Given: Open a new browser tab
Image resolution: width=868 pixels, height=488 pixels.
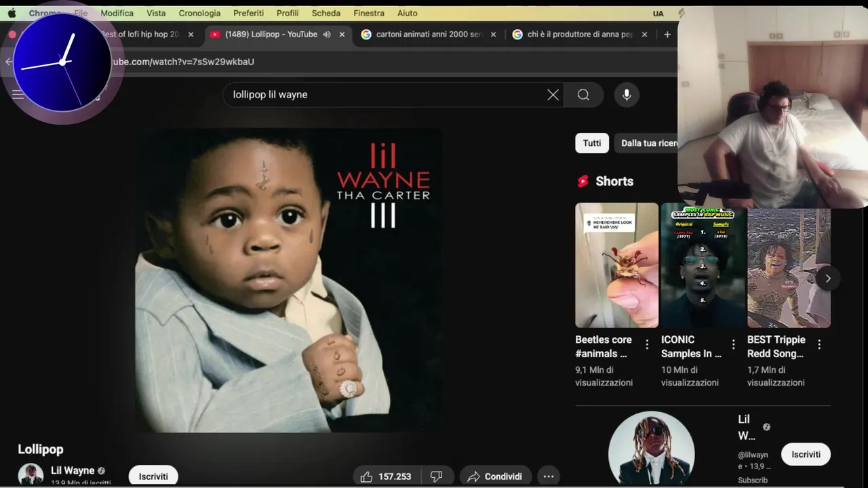Looking at the screenshot, I should click(667, 35).
